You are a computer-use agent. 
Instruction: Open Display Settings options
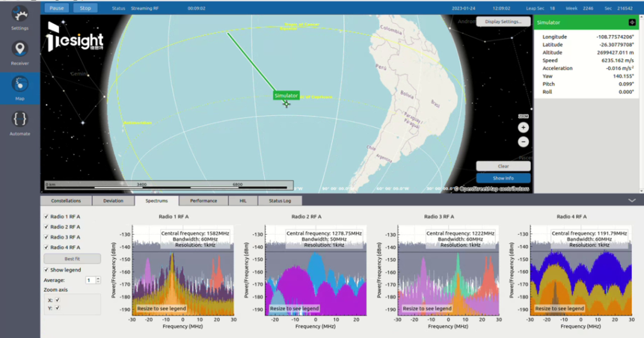click(503, 22)
